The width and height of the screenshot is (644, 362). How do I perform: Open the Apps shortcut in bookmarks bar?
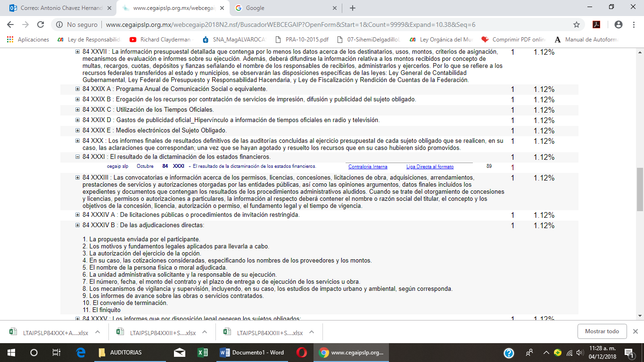tap(28, 40)
